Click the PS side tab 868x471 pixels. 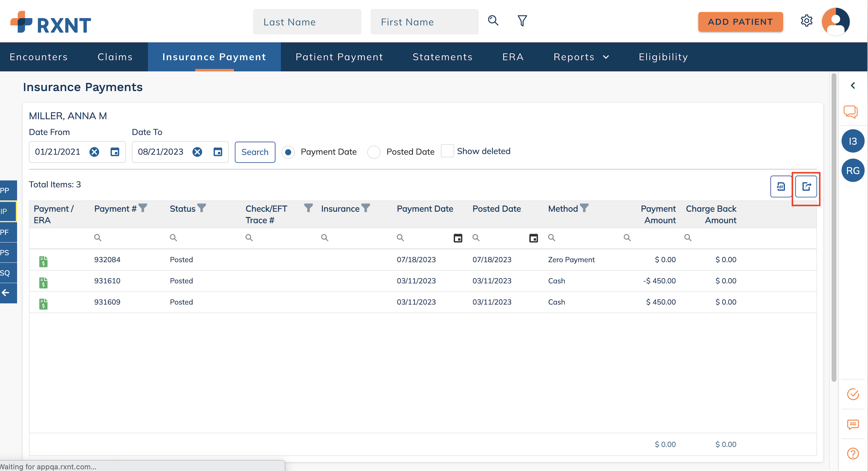8,253
